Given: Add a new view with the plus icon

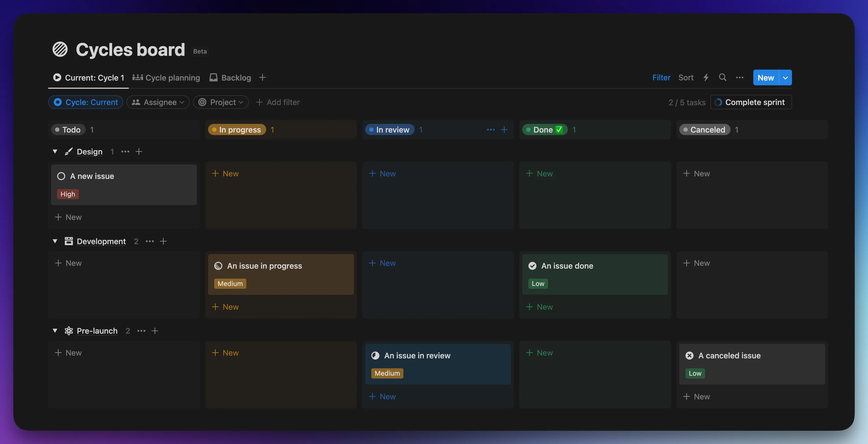Looking at the screenshot, I should (x=262, y=77).
